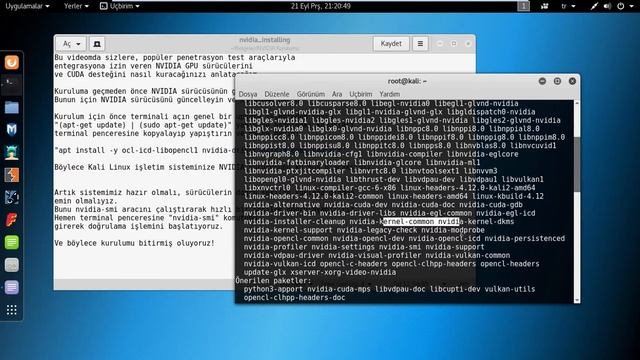Launch the Maltego (M) dock icon

[11, 130]
